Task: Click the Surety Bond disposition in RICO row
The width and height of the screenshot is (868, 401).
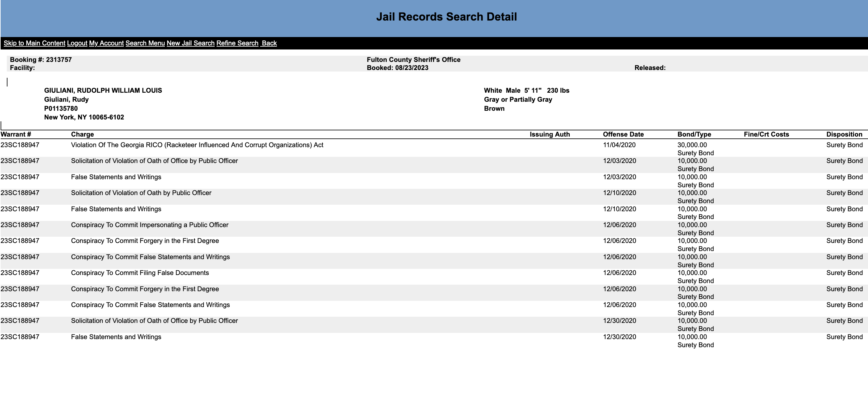Action: coord(844,145)
